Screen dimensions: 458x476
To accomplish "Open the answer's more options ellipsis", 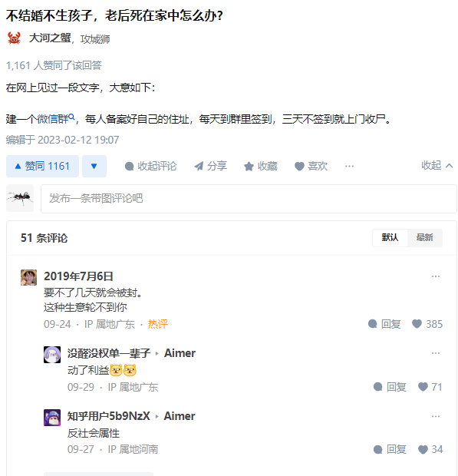I will coord(349,166).
